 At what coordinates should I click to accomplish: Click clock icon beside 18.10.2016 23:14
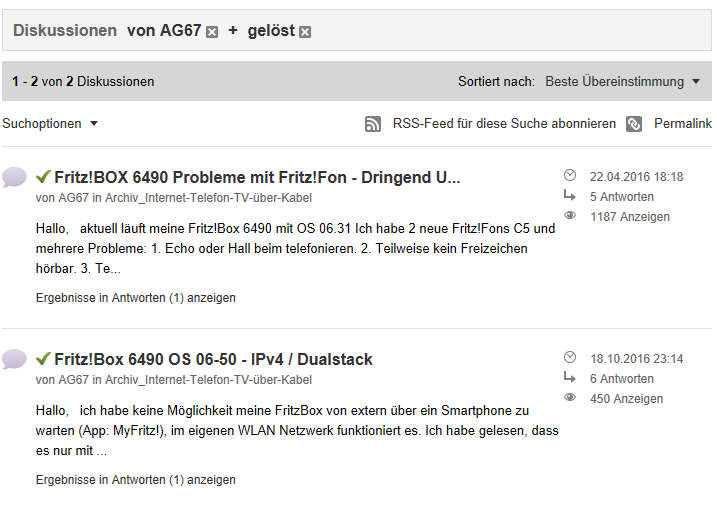pyautogui.click(x=570, y=357)
